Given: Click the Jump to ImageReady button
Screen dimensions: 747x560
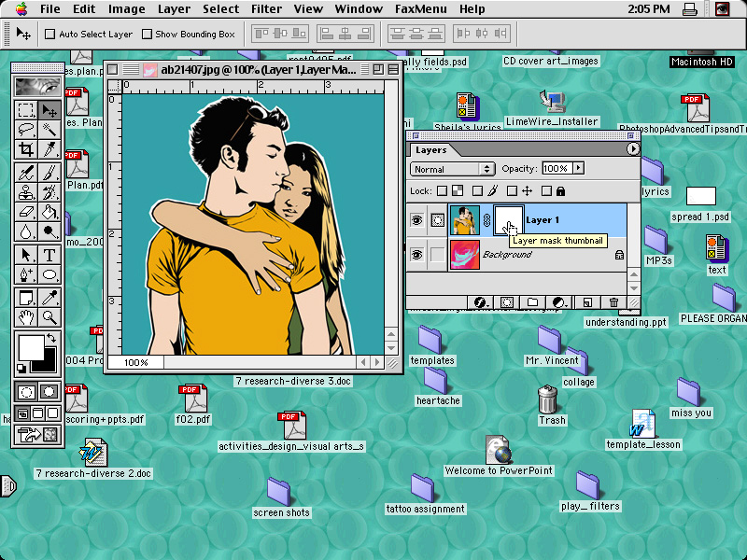Looking at the screenshot, I should (x=37, y=434).
